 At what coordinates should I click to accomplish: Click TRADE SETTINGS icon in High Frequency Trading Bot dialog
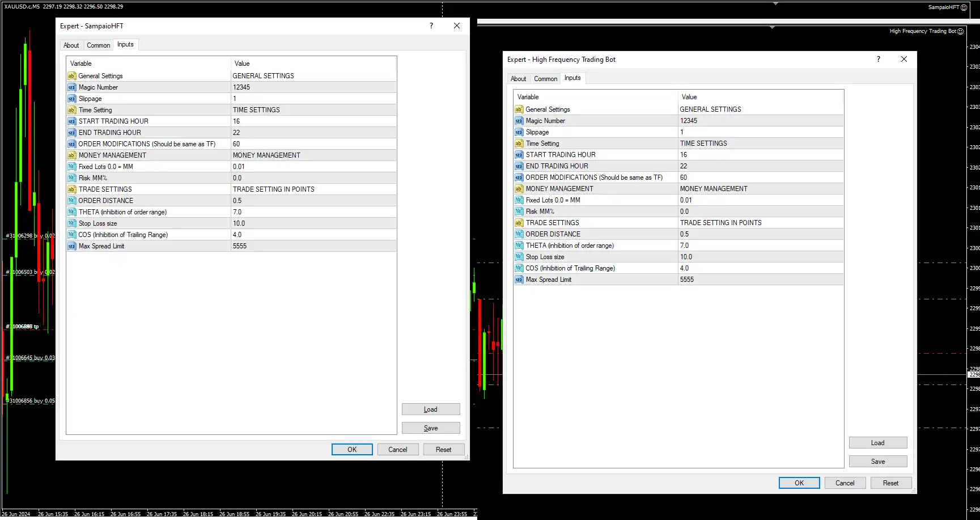tap(519, 223)
